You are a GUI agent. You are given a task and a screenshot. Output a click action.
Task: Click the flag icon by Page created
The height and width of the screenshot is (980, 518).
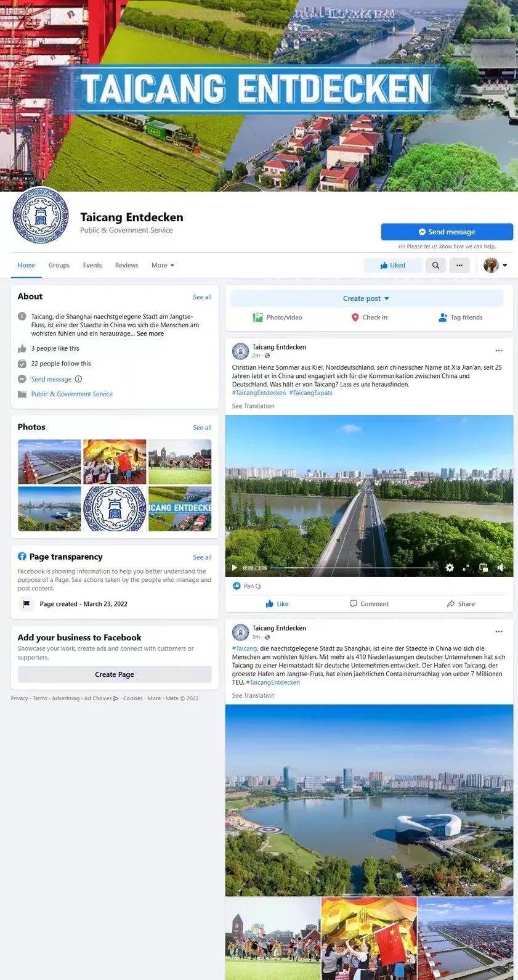coord(26,604)
